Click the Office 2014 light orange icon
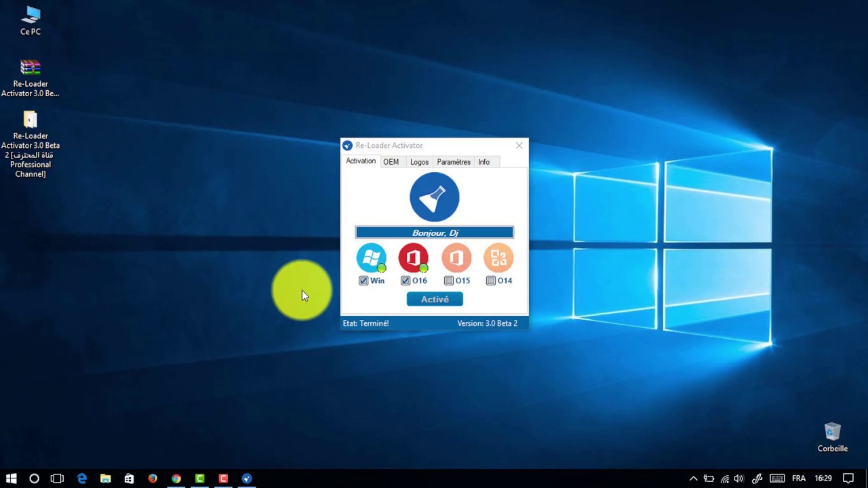Viewport: 868px width, 488px height. [498, 258]
